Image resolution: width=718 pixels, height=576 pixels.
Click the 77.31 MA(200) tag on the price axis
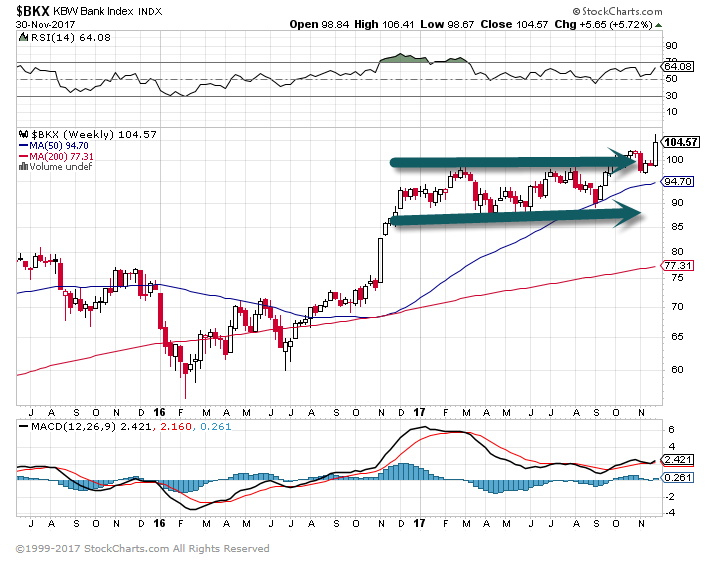(678, 266)
